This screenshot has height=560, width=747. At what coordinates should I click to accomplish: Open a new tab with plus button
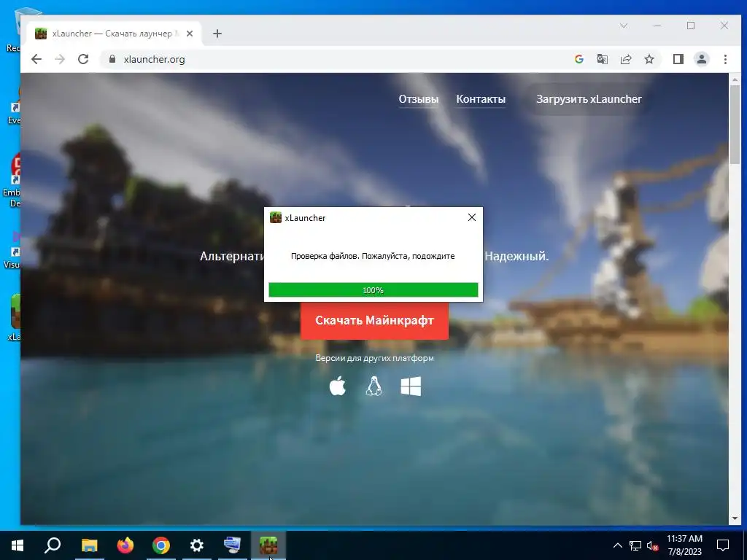[217, 34]
